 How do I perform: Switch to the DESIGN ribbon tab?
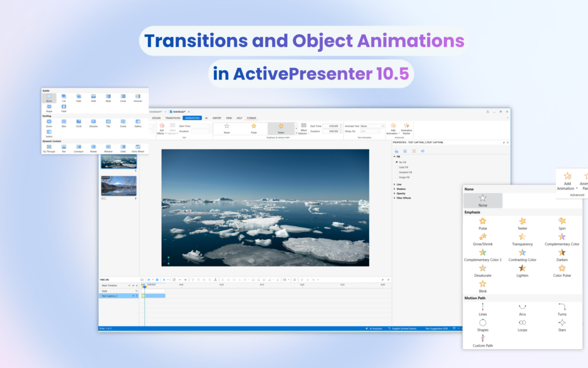pos(156,118)
